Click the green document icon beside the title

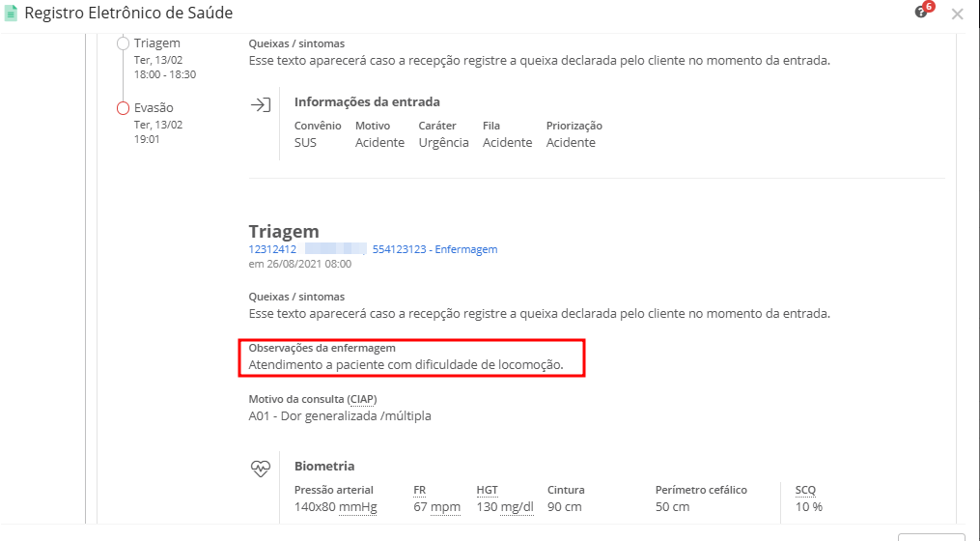[11, 14]
